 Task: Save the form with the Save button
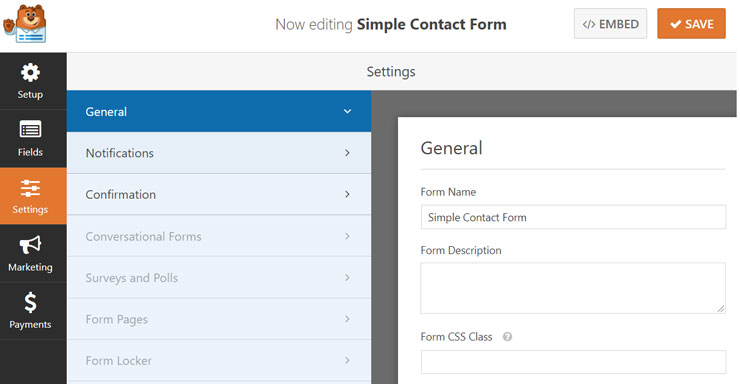pos(691,24)
